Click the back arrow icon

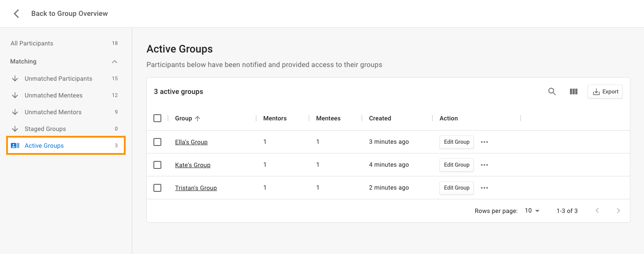16,14
